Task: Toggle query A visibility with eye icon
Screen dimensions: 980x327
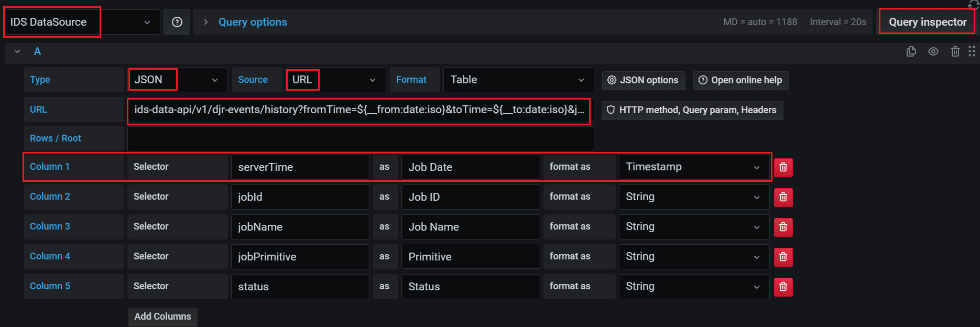Action: (x=933, y=51)
